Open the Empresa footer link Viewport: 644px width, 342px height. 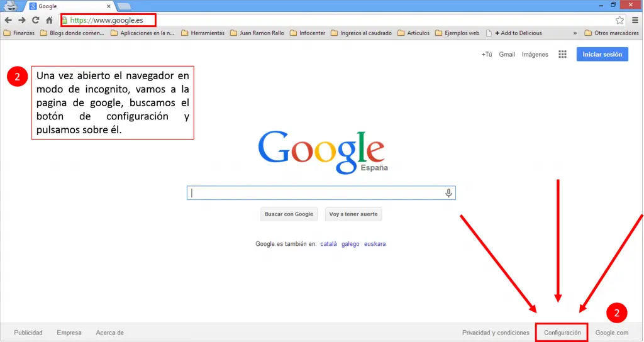pos(69,333)
